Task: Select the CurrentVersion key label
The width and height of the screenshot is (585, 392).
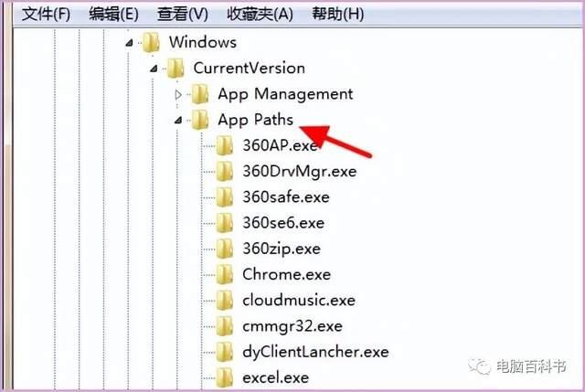Action: [x=250, y=69]
